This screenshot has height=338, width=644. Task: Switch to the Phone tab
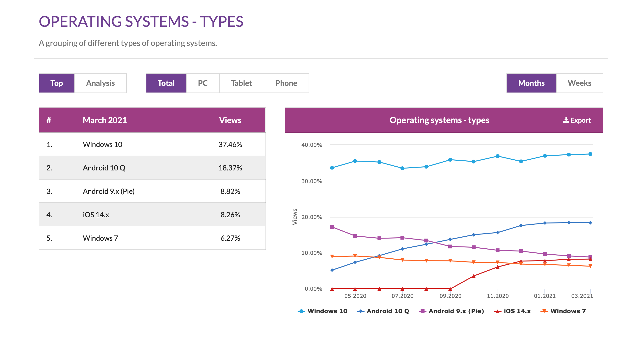(286, 83)
